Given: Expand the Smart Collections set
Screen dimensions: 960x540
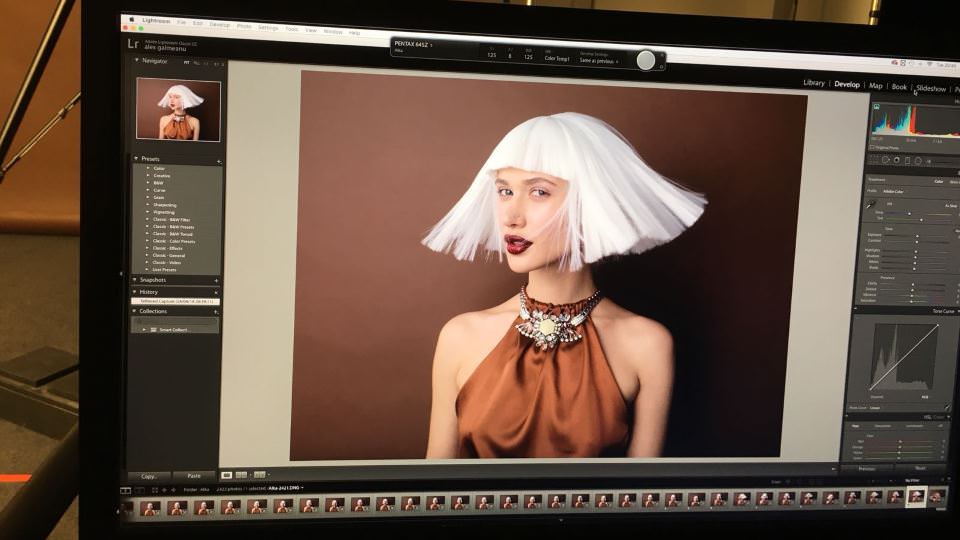Looking at the screenshot, I should pyautogui.click(x=144, y=329).
